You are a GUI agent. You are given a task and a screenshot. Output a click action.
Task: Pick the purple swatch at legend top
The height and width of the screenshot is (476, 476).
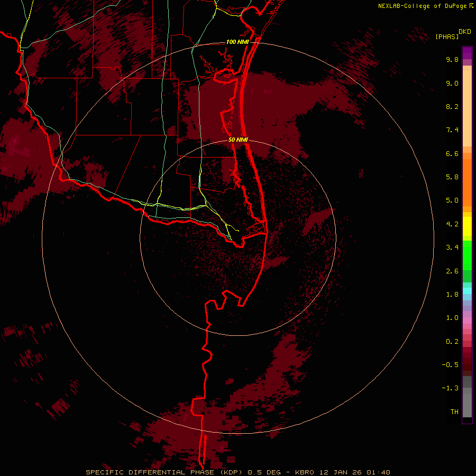(467, 53)
